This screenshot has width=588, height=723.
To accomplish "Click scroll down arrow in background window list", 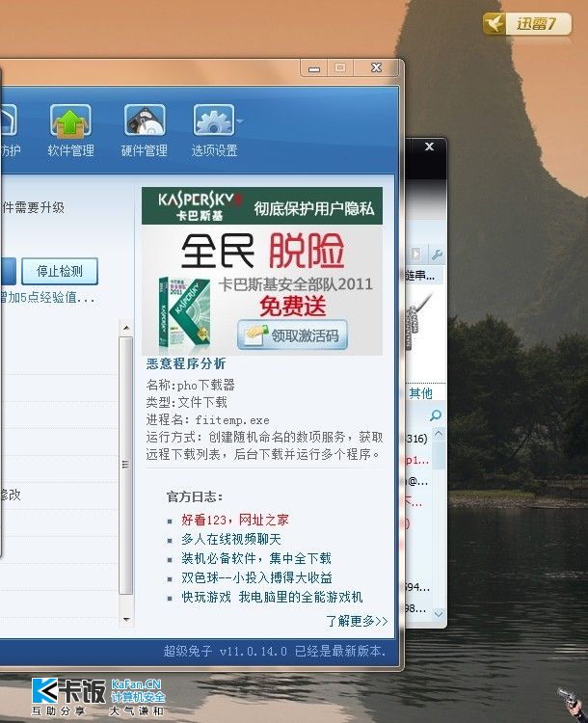I will 439,614.
